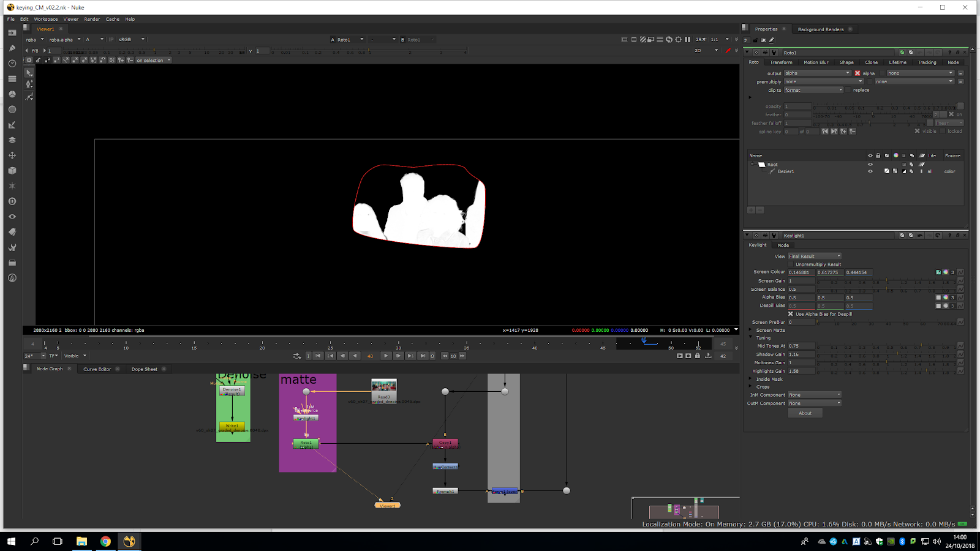Switch to the Motion Blur tab

(816, 62)
